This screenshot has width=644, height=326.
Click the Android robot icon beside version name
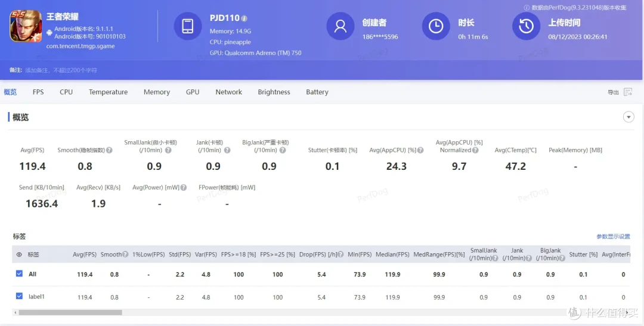pos(49,32)
